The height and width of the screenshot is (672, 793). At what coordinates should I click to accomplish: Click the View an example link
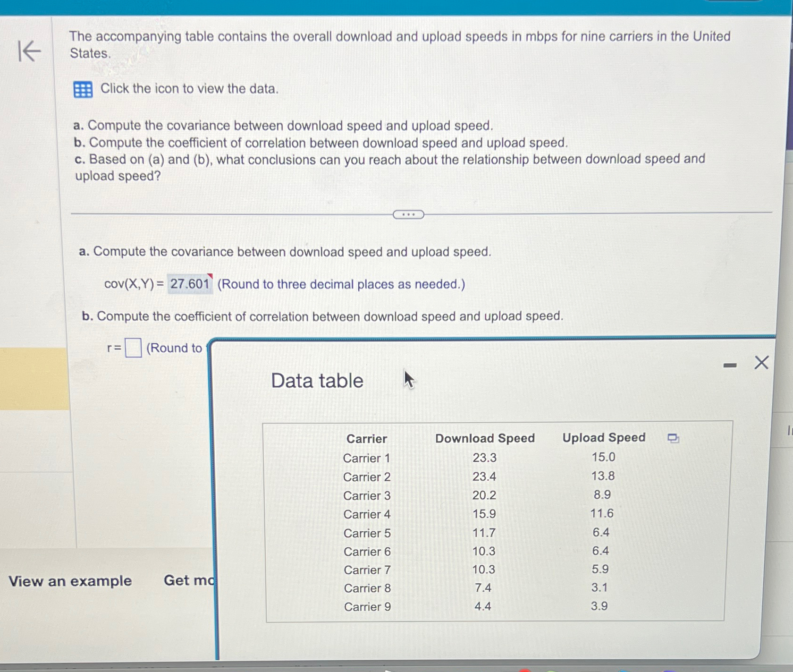coord(71,581)
